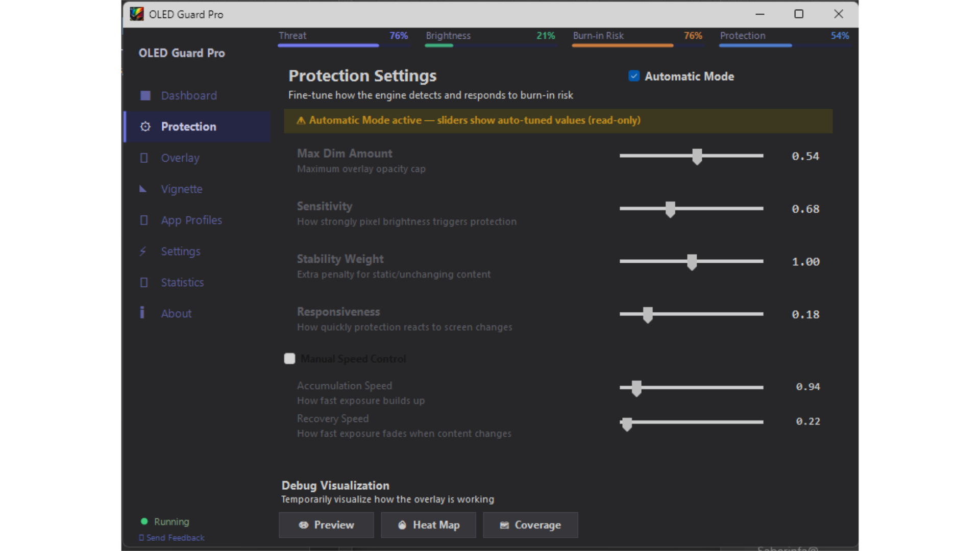Click the Max Dim Amount slider handle
This screenshot has height=551, width=980.
click(697, 157)
